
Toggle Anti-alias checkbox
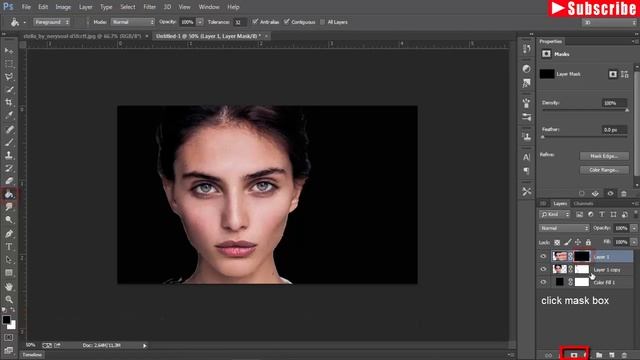tap(255, 22)
